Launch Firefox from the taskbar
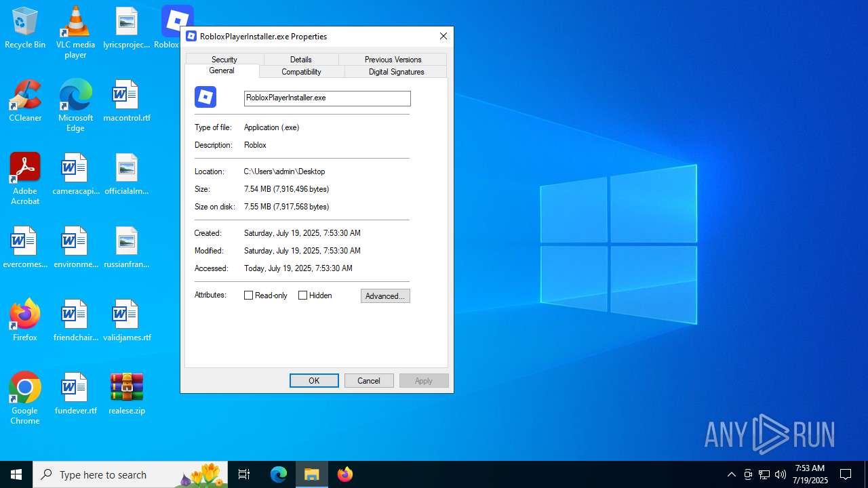 click(345, 474)
